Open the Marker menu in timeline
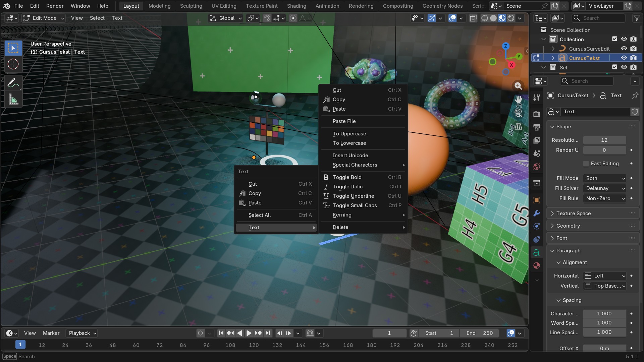Screen dimensions: 644x362 51,333
